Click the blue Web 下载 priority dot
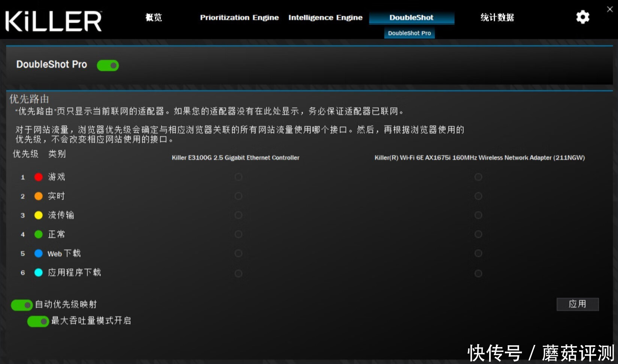 coord(39,253)
